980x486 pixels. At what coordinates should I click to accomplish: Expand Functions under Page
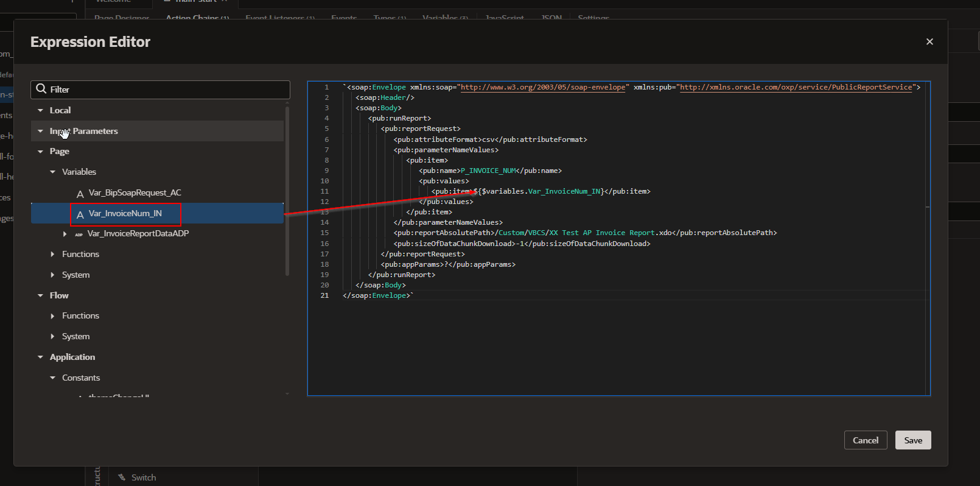click(52, 255)
